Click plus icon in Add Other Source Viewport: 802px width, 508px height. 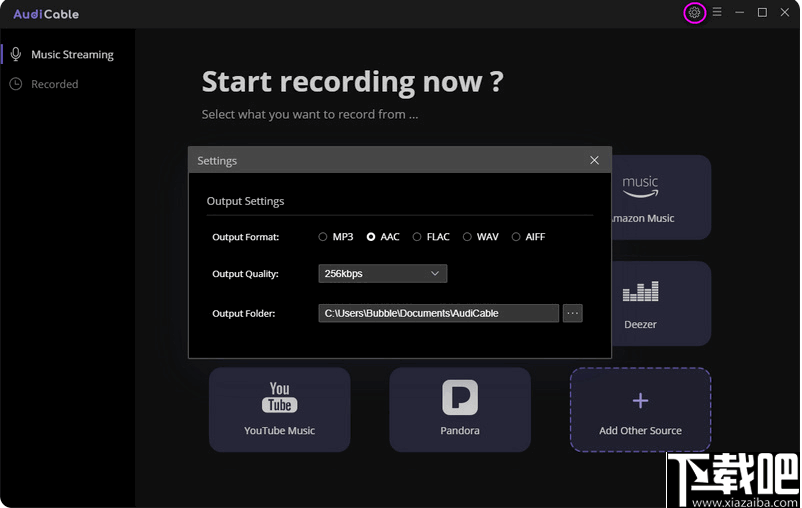click(640, 401)
